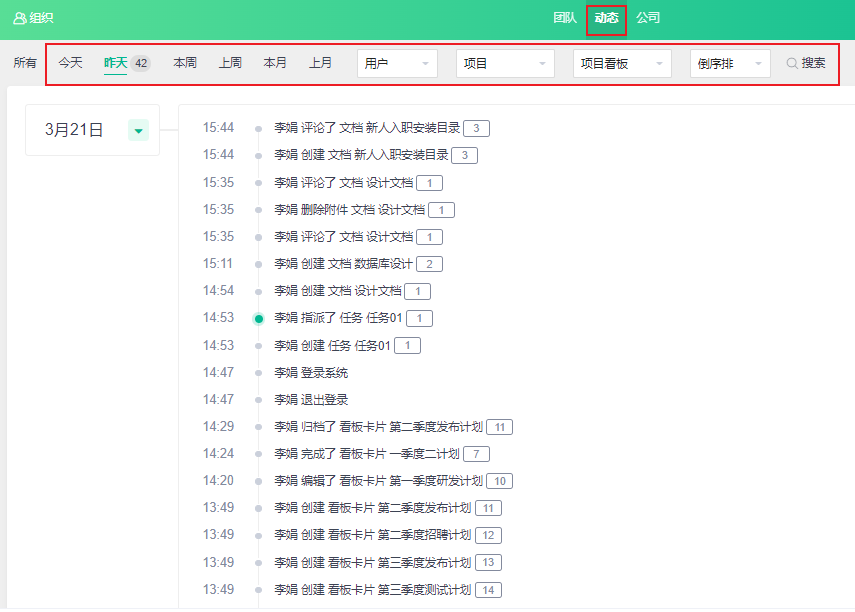Click the organization icon in header
This screenshot has height=612, width=855.
click(x=19, y=18)
